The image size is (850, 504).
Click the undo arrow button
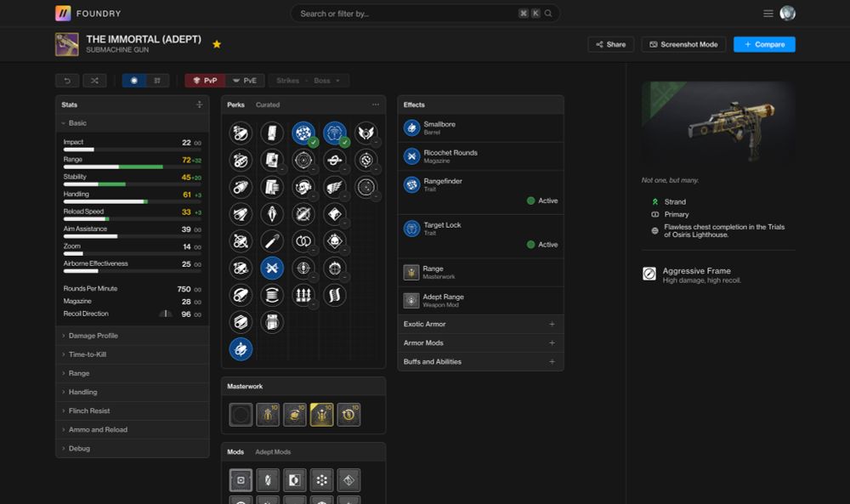point(67,81)
